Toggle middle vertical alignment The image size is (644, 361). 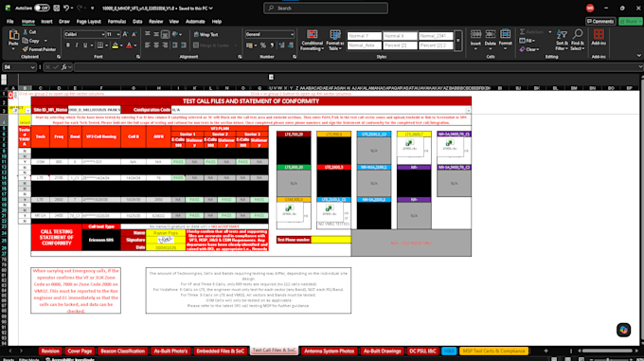(156, 34)
